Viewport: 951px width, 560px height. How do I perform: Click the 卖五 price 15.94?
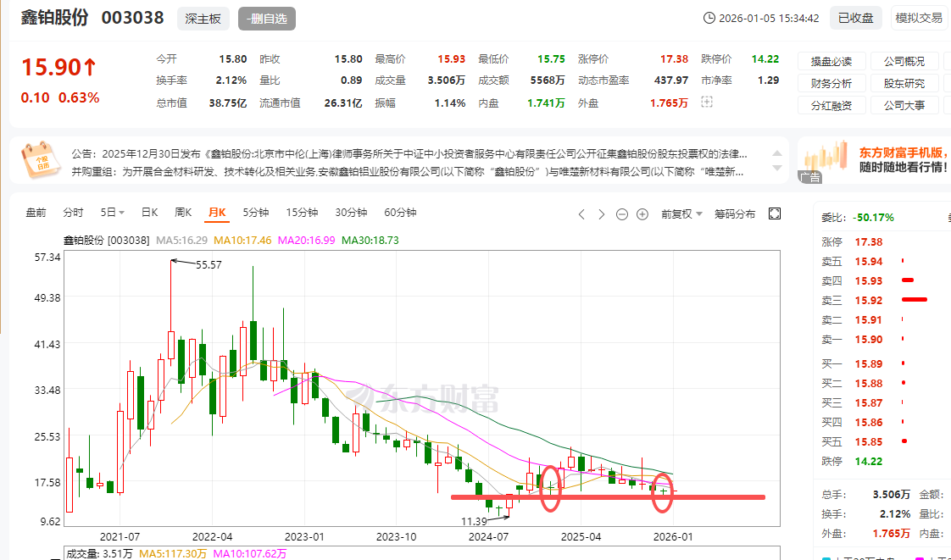pos(869,261)
